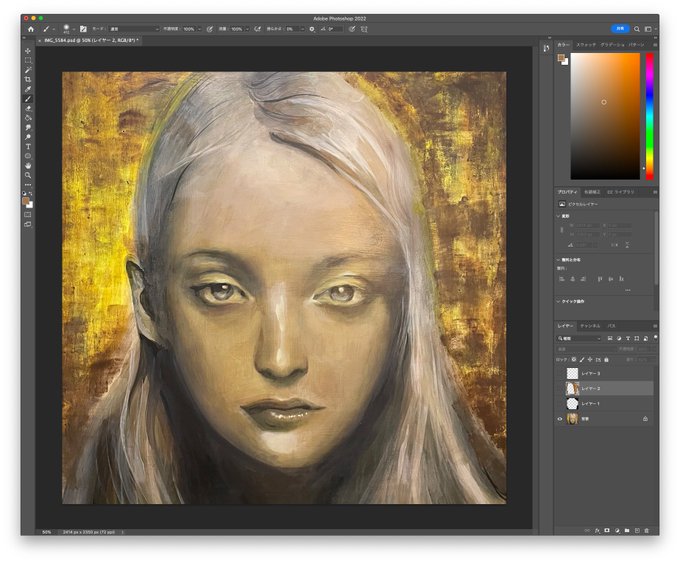Select the Type tool
Viewport: 680px width, 563px height.
[x=28, y=147]
